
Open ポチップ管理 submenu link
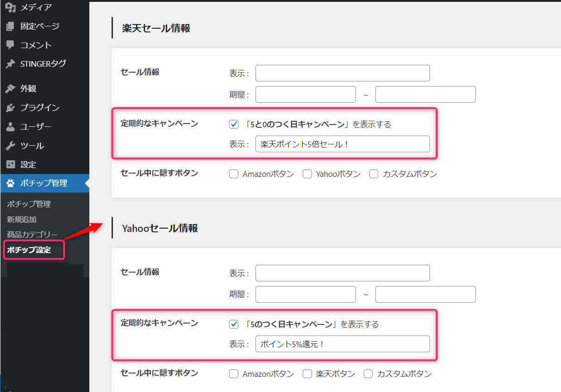coord(29,204)
